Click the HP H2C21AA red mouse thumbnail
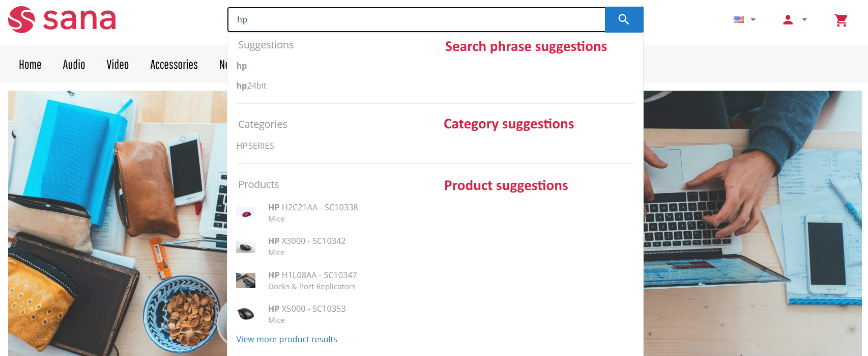 (246, 213)
